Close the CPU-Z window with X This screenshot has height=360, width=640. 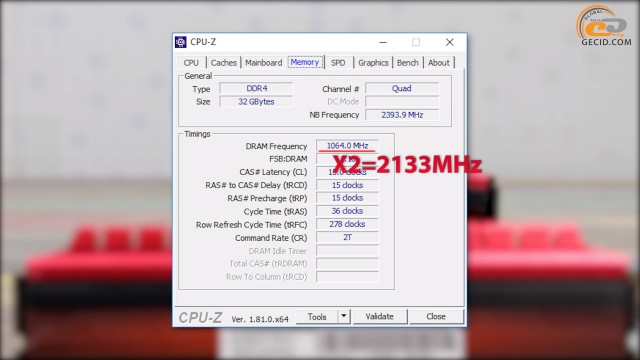[449, 42]
